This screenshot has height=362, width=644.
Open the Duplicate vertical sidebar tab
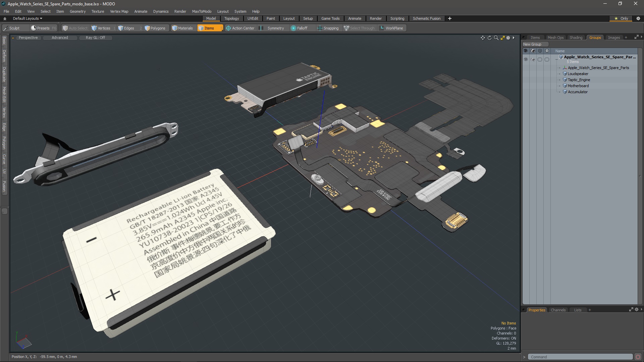pyautogui.click(x=4, y=74)
